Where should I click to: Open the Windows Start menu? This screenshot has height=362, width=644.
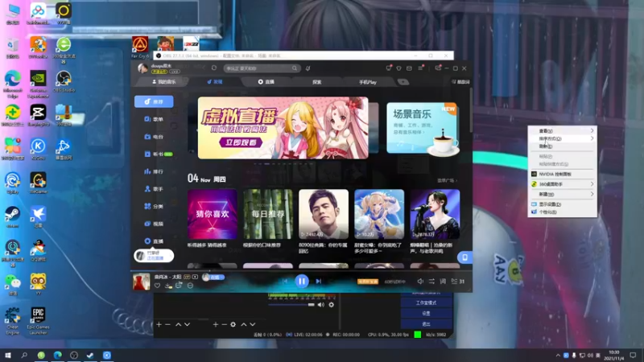[x=8, y=356]
